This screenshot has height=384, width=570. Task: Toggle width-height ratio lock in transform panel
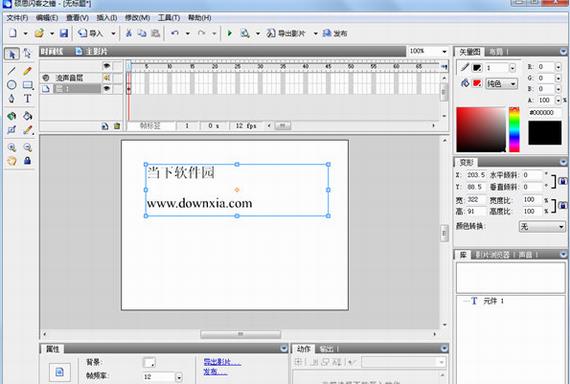pos(562,205)
